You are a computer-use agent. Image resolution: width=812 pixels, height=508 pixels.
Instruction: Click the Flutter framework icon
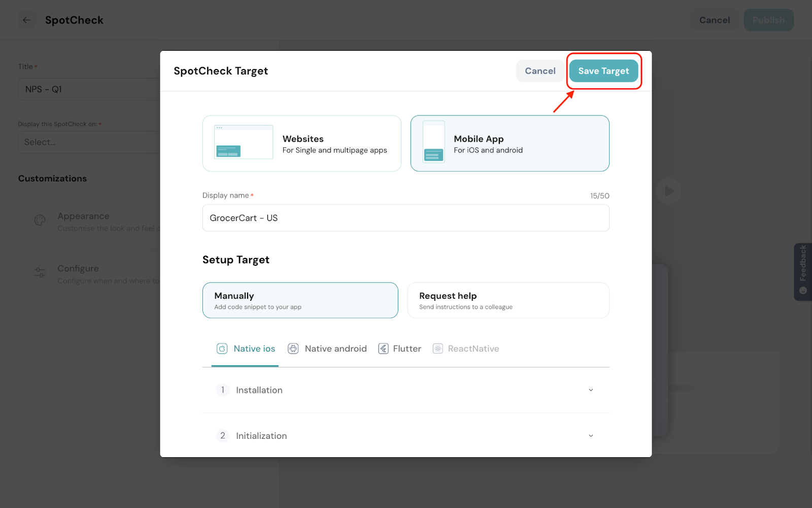tap(383, 348)
